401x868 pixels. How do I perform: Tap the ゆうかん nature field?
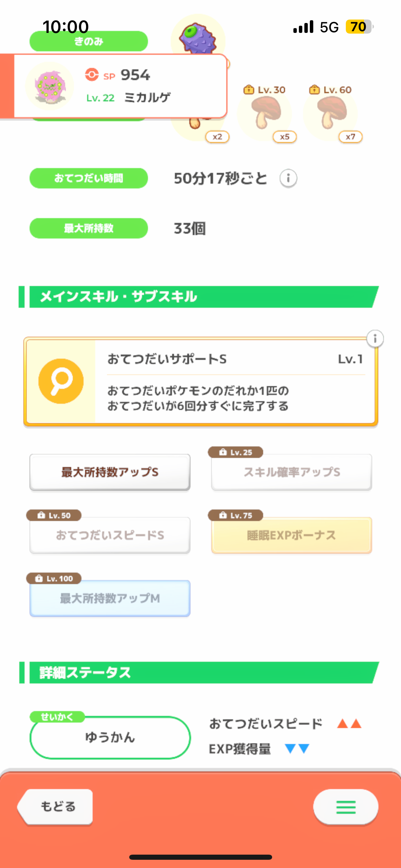click(110, 737)
